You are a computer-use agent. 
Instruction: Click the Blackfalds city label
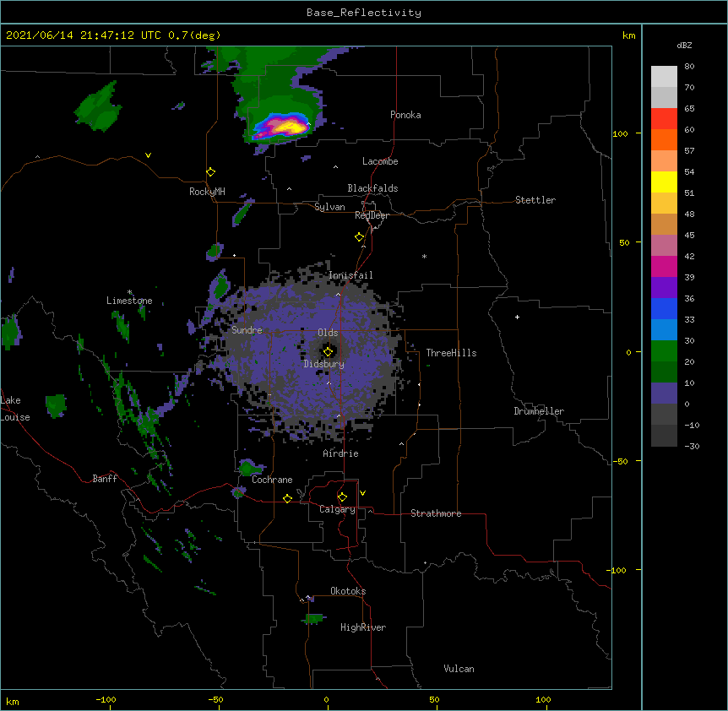point(372,188)
